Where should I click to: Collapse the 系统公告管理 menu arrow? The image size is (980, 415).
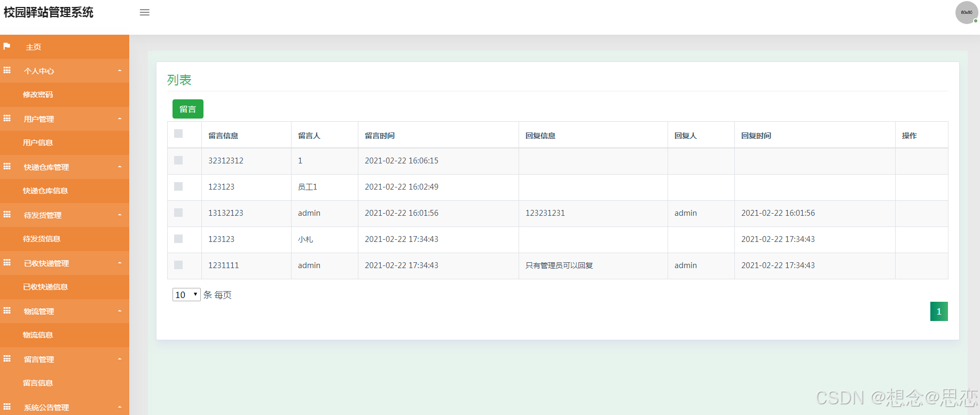(x=120, y=407)
